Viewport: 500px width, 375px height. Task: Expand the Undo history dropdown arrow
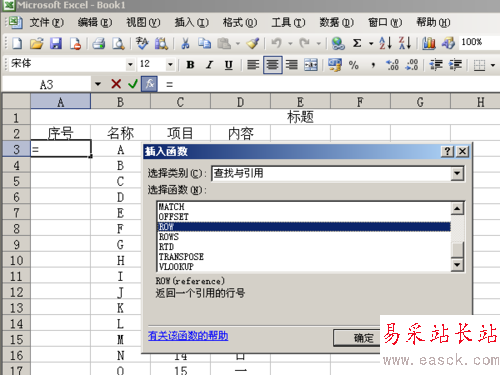coord(290,44)
